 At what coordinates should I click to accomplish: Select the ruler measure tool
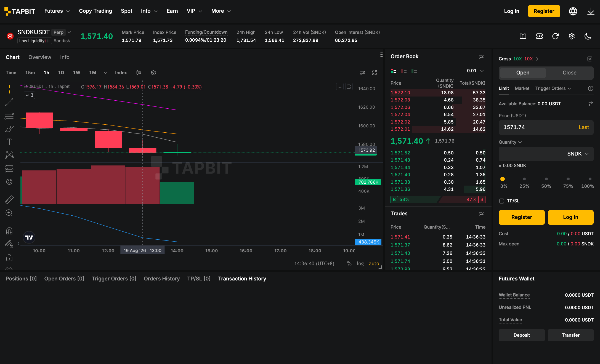click(x=9, y=200)
